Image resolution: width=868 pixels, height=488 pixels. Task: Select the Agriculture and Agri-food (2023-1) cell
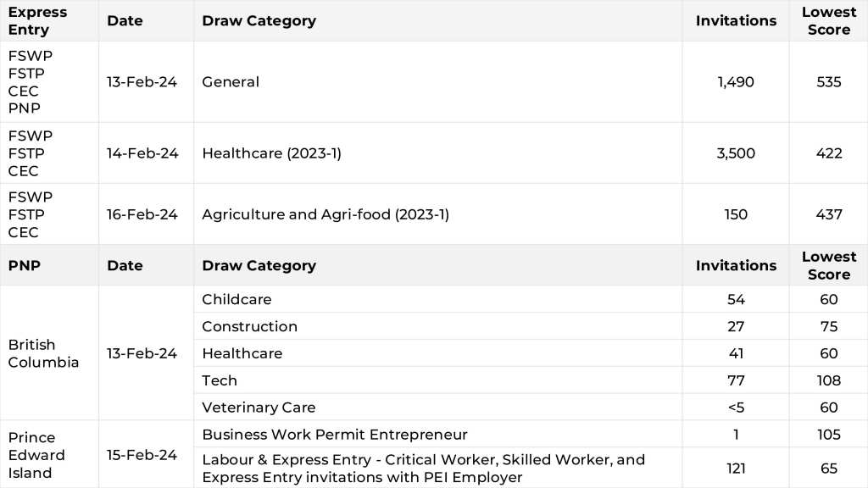pos(325,214)
